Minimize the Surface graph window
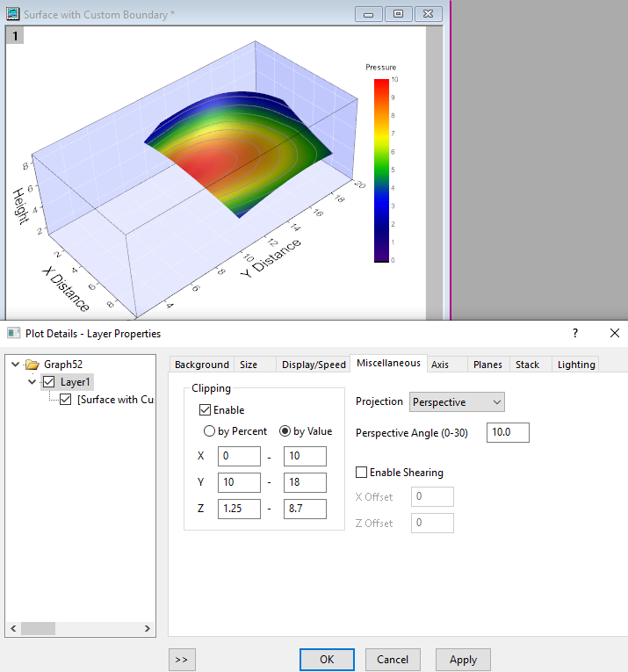This screenshot has height=672, width=628. pyautogui.click(x=369, y=15)
